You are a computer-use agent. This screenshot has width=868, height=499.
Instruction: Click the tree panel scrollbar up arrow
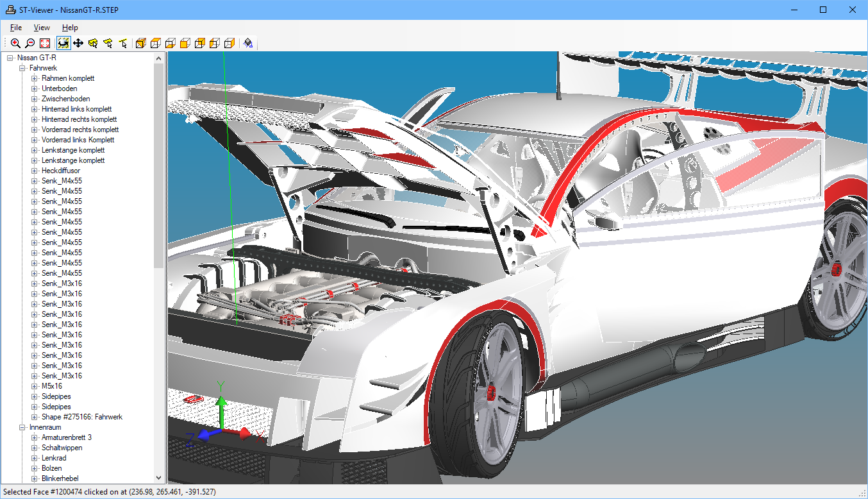coord(159,58)
